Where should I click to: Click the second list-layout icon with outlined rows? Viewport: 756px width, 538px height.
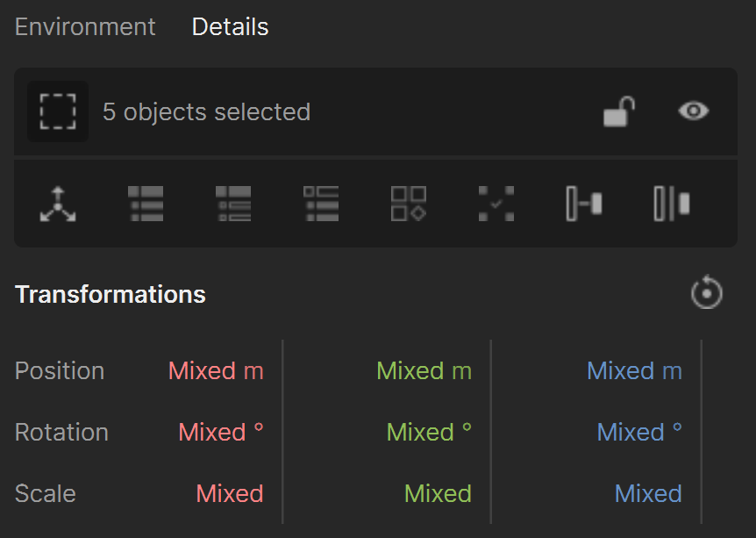pos(233,204)
